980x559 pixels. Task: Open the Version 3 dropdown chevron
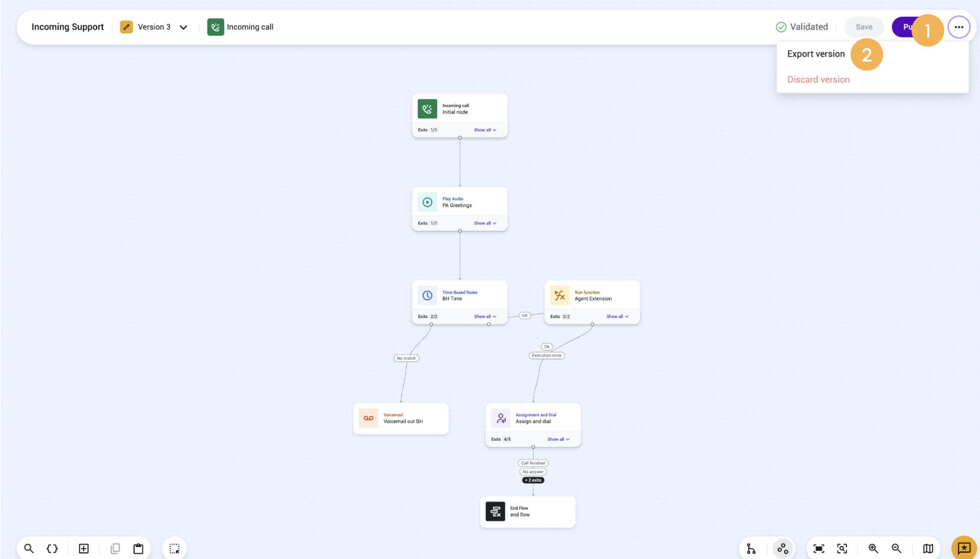[183, 27]
